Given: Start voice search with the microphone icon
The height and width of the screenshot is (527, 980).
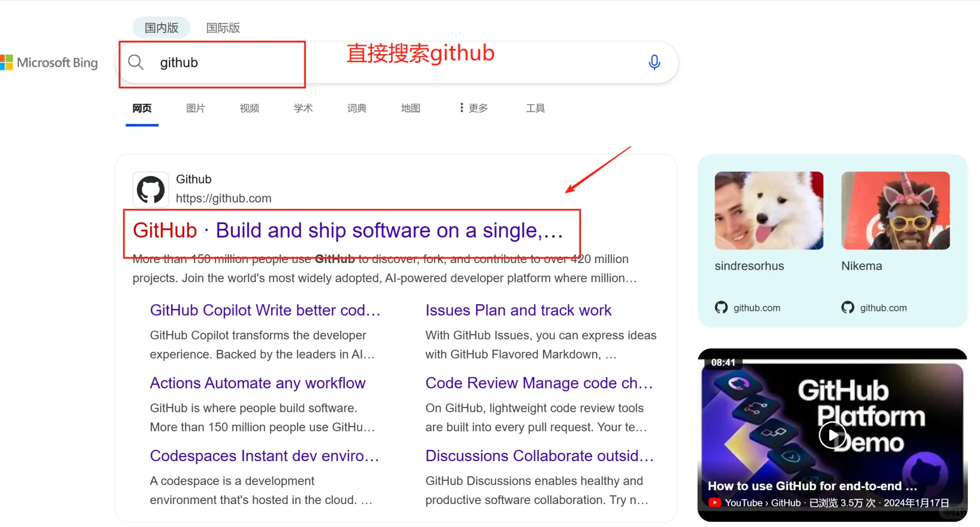Looking at the screenshot, I should click(654, 62).
